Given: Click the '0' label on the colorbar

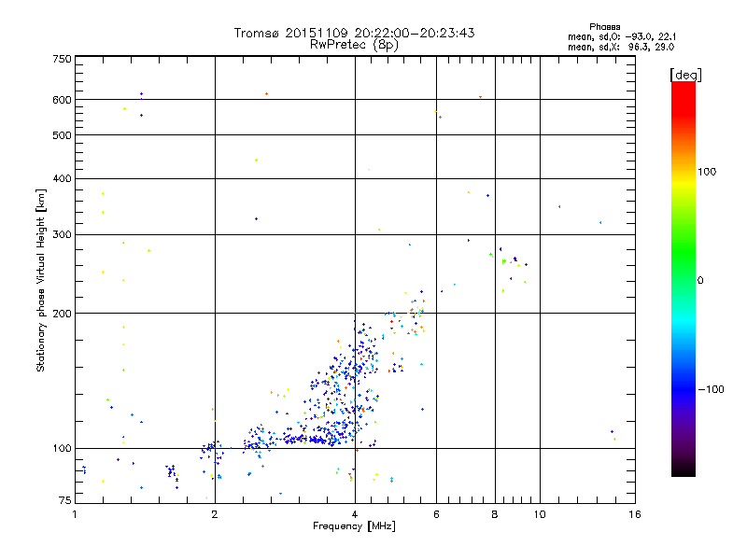Looking at the screenshot, I should tap(700, 280).
